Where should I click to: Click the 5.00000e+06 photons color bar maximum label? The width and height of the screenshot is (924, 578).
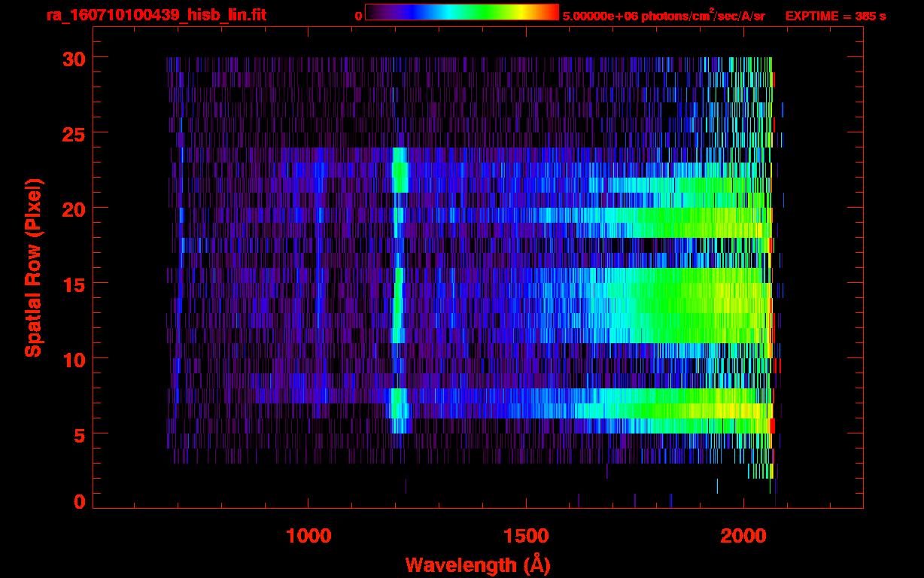pyautogui.click(x=664, y=16)
